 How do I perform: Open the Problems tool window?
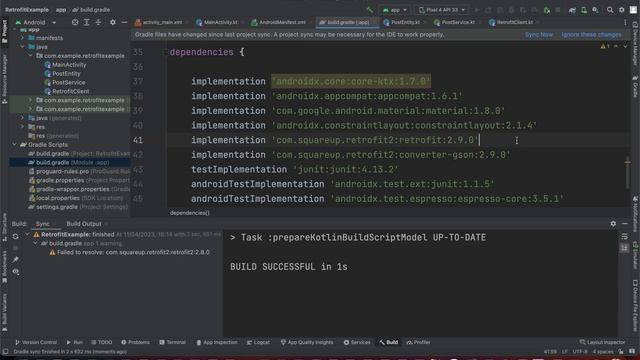tap(136, 342)
